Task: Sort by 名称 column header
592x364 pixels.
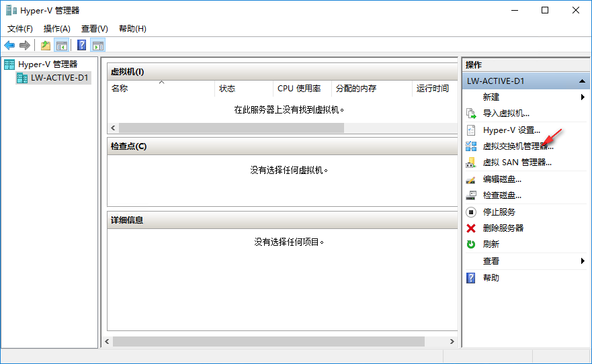Action: click(161, 89)
